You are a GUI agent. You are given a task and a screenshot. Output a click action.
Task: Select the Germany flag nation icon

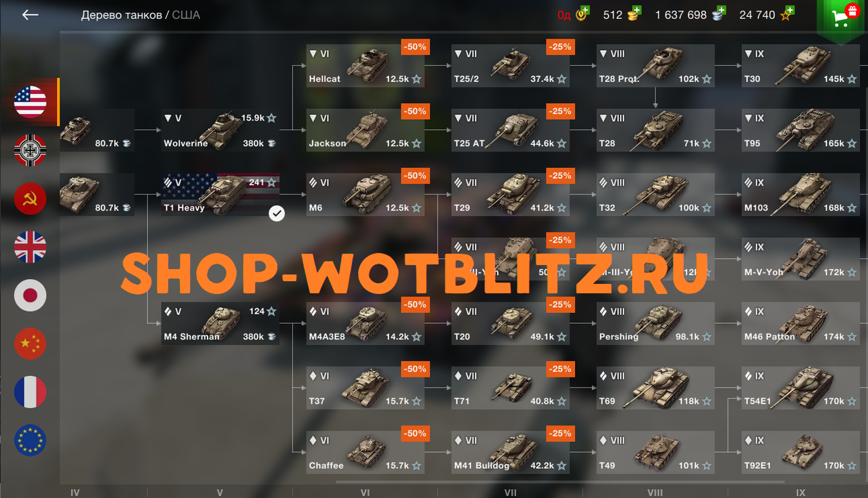pyautogui.click(x=31, y=150)
